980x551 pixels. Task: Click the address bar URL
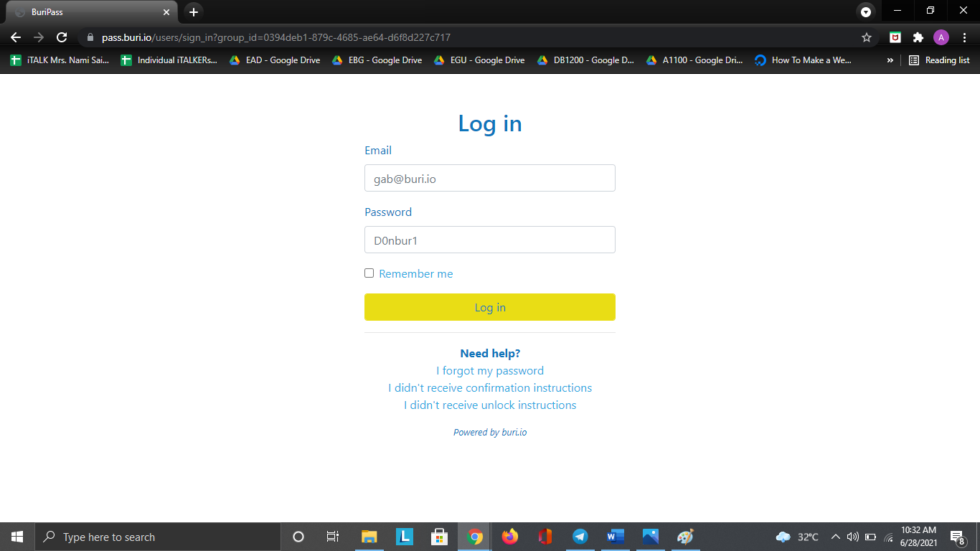click(276, 37)
